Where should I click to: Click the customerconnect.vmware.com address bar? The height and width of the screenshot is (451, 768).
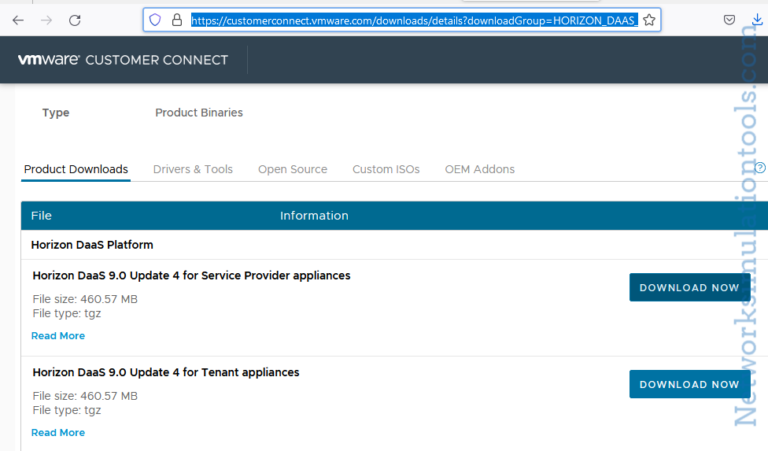click(412, 20)
